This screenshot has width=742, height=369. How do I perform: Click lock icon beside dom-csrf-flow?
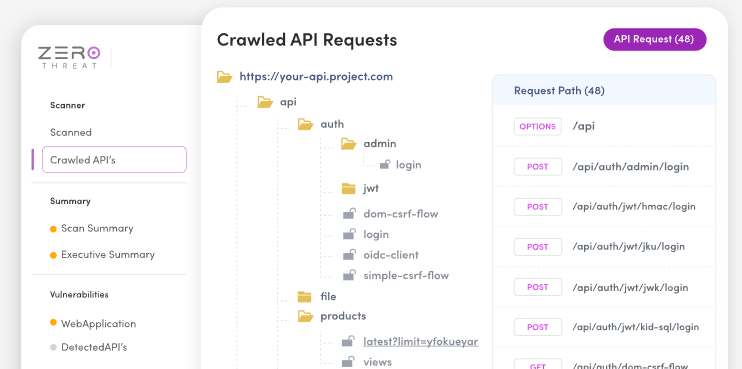pyautogui.click(x=349, y=213)
